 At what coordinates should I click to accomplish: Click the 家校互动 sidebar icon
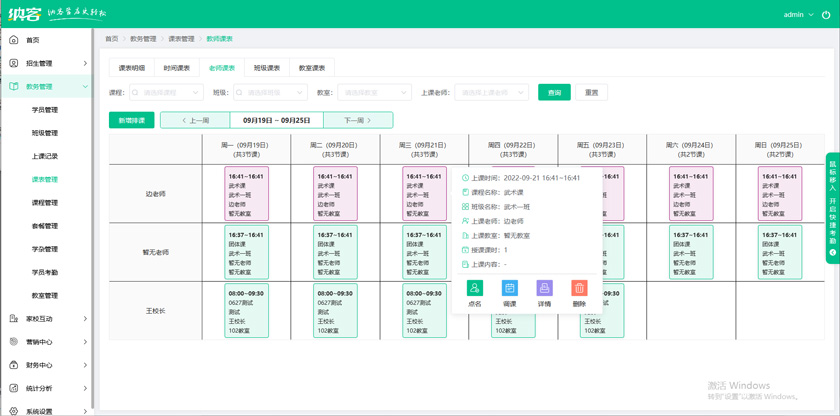[x=14, y=319]
